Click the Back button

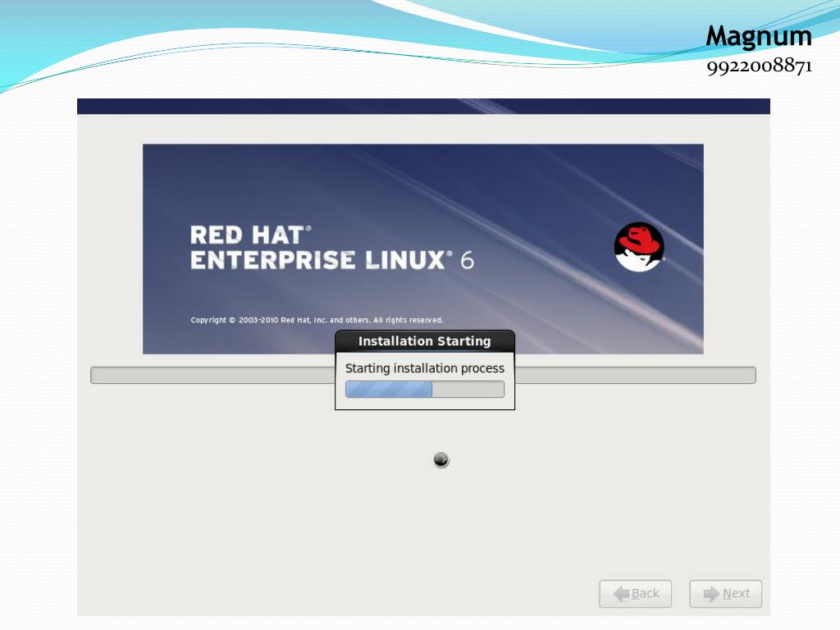[x=636, y=594]
